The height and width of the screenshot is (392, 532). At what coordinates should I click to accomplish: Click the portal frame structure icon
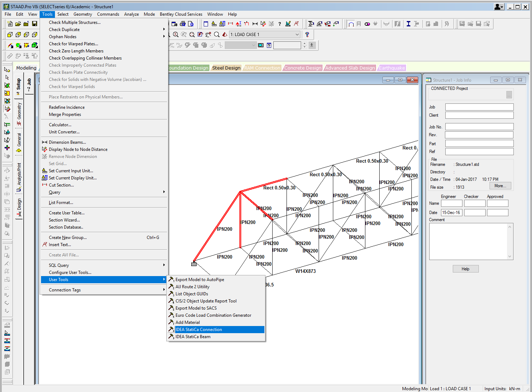click(351, 24)
